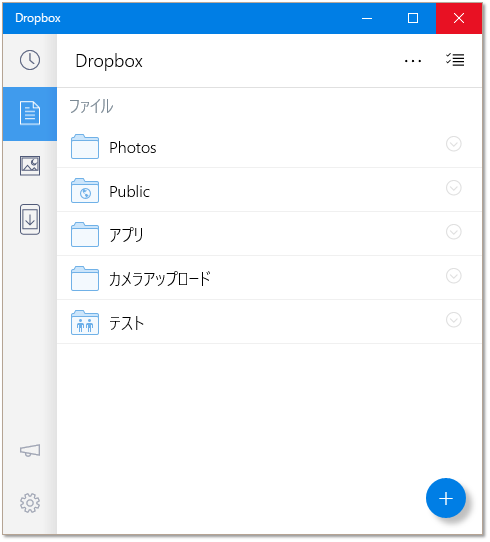Click the アプリ folder icon
Viewport: 490px width, 542px height.
click(x=85, y=234)
